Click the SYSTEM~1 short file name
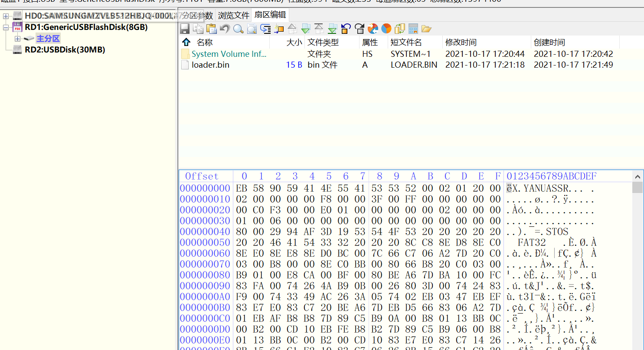The height and width of the screenshot is (350, 644). (411, 54)
